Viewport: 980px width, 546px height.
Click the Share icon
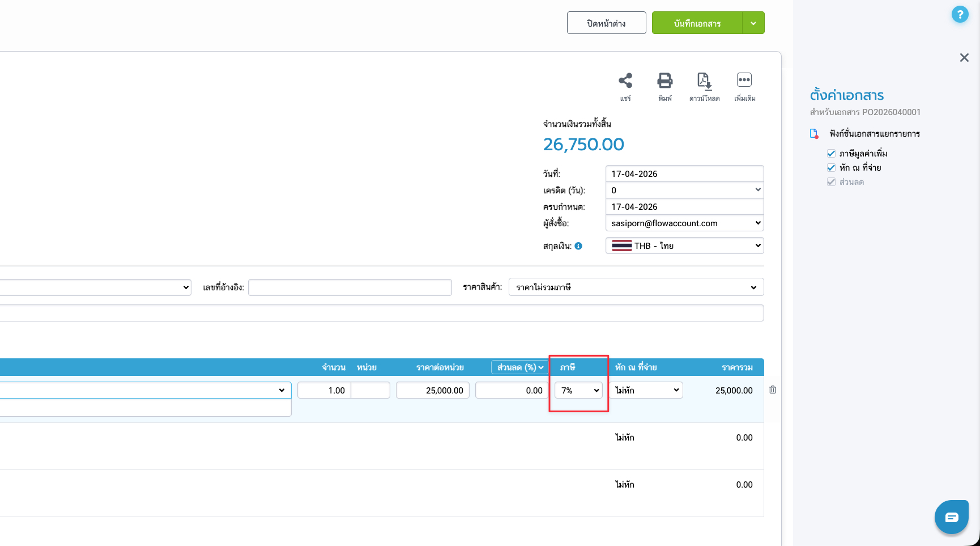(x=625, y=81)
